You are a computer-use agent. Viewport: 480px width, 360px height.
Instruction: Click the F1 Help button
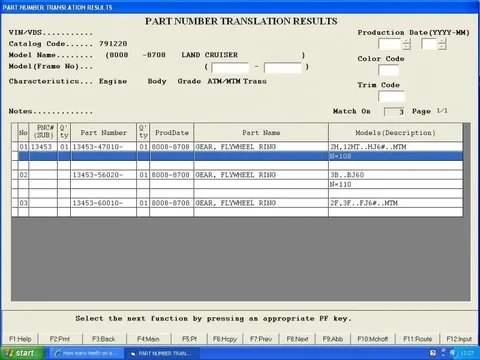[20, 339]
